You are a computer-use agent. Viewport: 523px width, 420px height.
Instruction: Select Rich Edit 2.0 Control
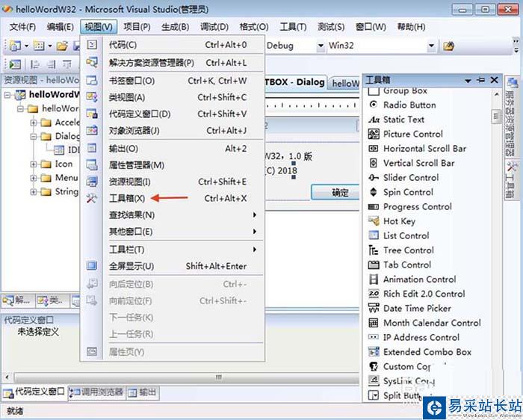click(417, 294)
